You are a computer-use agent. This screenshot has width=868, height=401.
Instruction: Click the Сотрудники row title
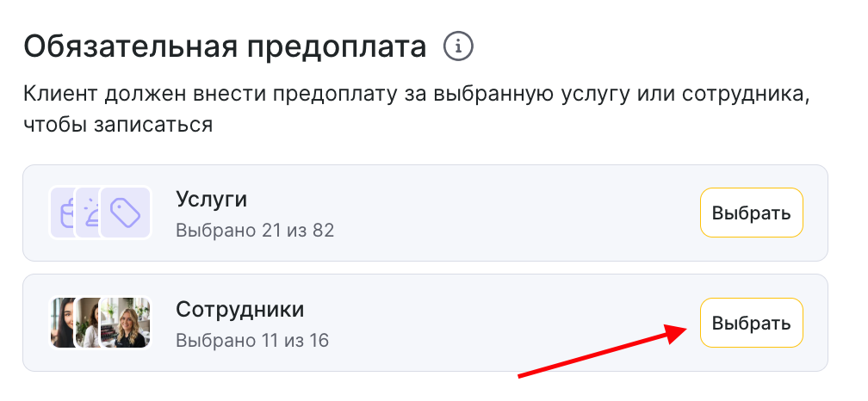(239, 309)
